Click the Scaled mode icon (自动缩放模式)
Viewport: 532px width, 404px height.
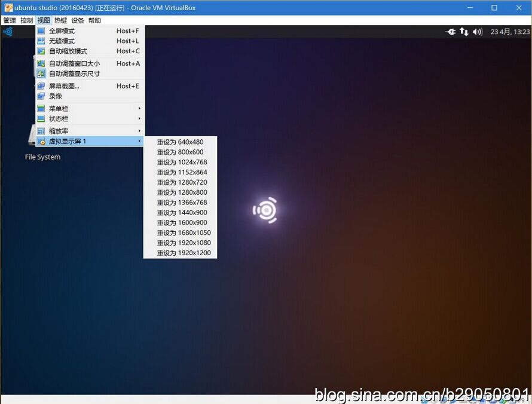click(x=41, y=51)
